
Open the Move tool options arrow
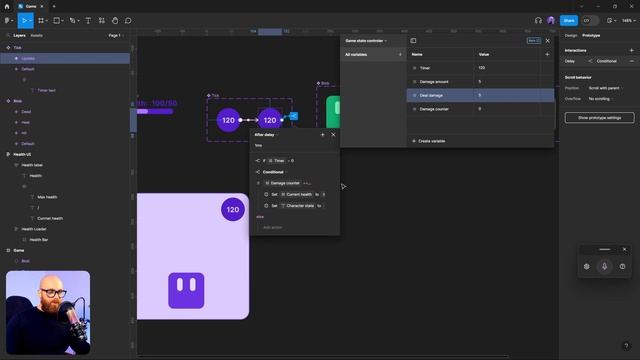click(x=31, y=20)
